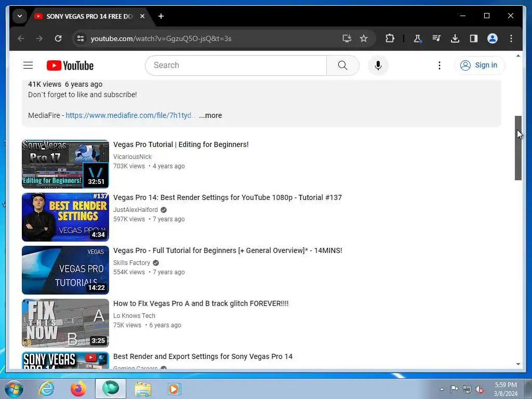
Task: Open the Chrome Labs flask icon
Action: (x=418, y=38)
